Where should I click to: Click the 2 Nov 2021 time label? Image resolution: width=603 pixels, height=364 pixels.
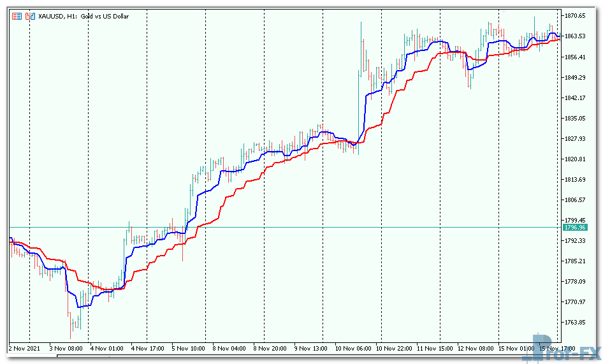point(25,348)
